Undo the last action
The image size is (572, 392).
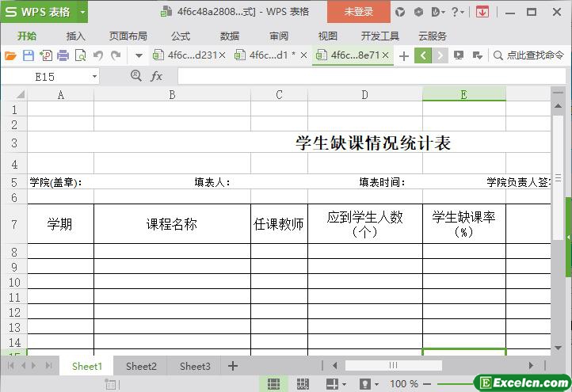point(97,55)
